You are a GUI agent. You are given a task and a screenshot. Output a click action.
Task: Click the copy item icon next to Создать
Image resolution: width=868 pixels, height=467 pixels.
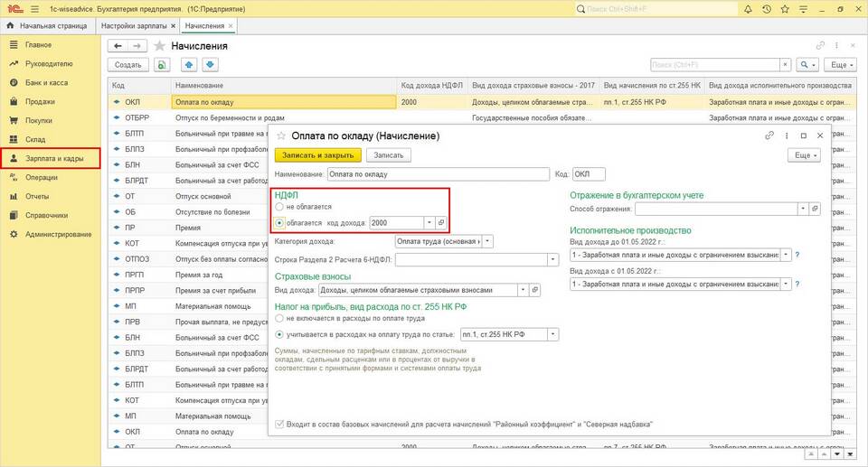coord(162,65)
